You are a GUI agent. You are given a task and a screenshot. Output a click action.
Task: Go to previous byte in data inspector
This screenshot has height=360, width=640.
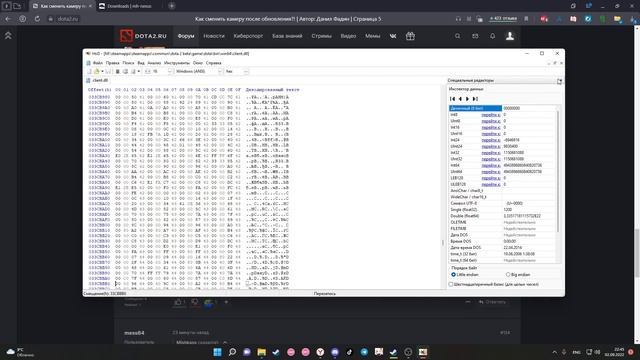460,99
